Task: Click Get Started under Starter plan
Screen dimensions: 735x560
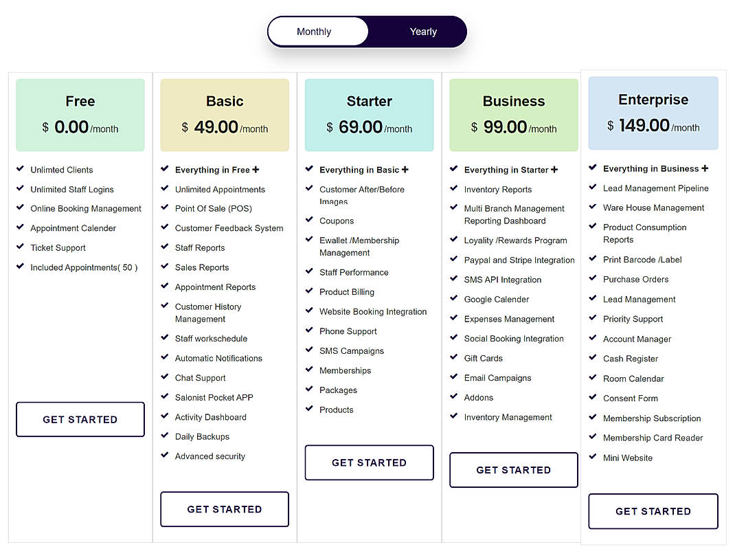Action: 370,462
